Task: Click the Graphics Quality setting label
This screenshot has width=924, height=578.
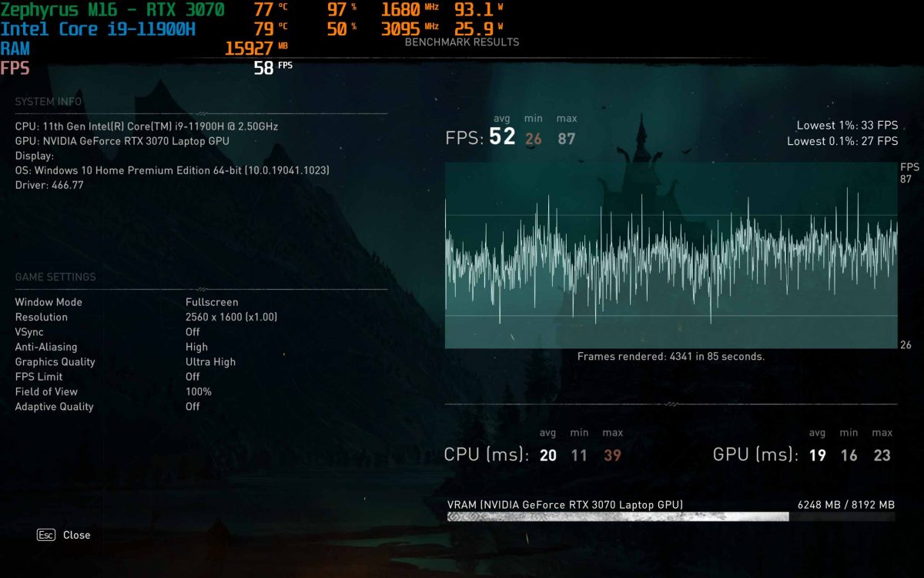Action: tap(55, 361)
